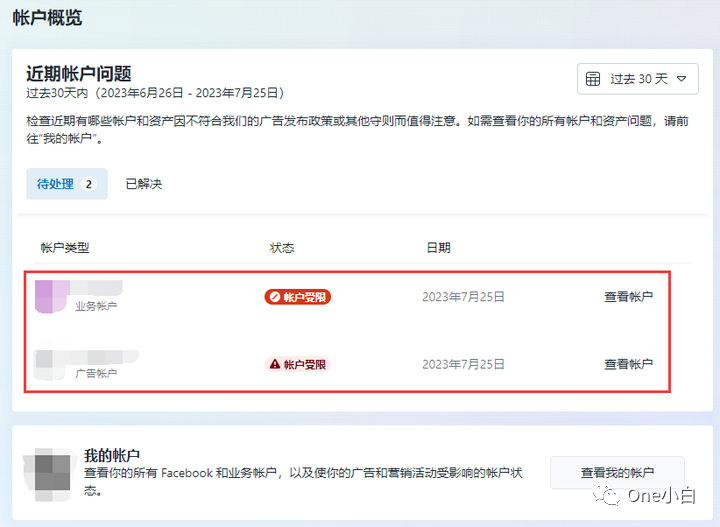This screenshot has height=527, width=720.
Task: Switch to the 已解决 tab
Action: point(144,184)
